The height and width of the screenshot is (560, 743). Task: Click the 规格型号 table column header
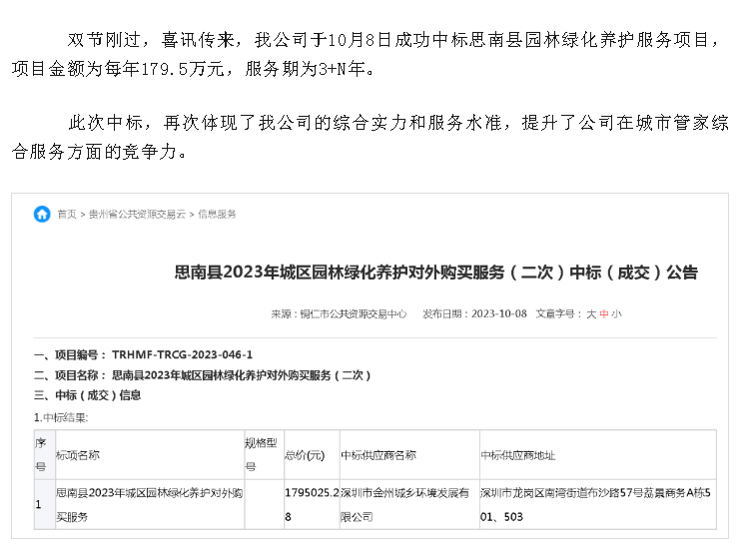(x=261, y=454)
